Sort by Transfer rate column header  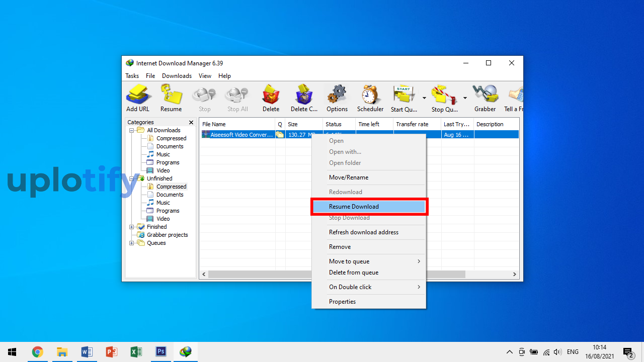click(417, 124)
